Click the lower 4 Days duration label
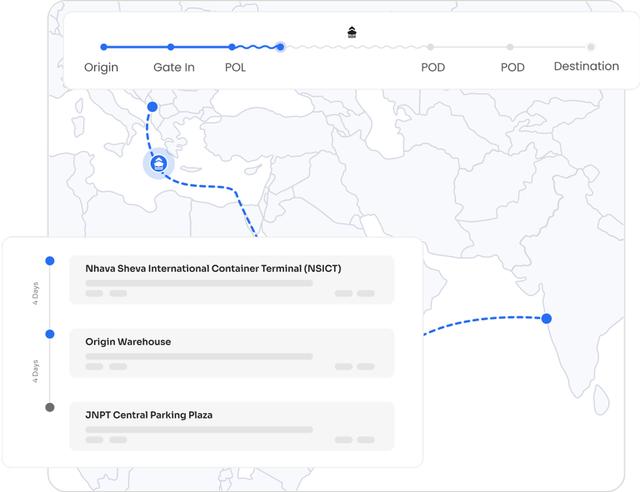 (x=35, y=371)
